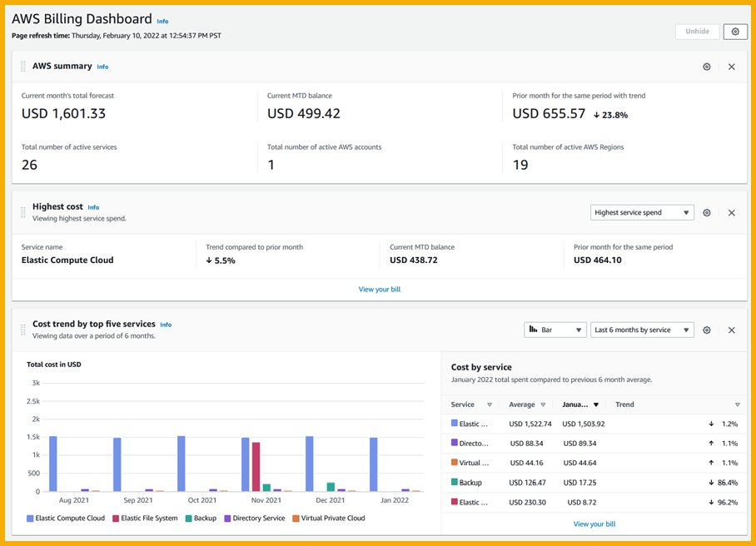Close the Highest cost widget
756x546 pixels.
(731, 212)
